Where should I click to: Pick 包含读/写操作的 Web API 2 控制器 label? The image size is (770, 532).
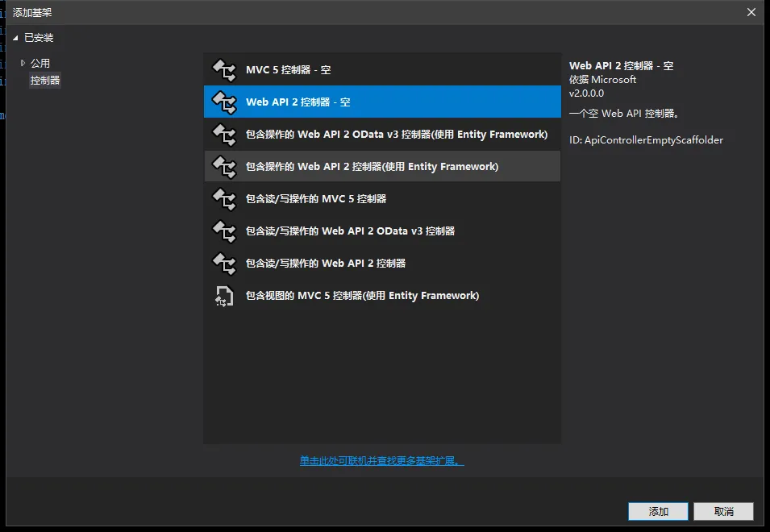(326, 264)
